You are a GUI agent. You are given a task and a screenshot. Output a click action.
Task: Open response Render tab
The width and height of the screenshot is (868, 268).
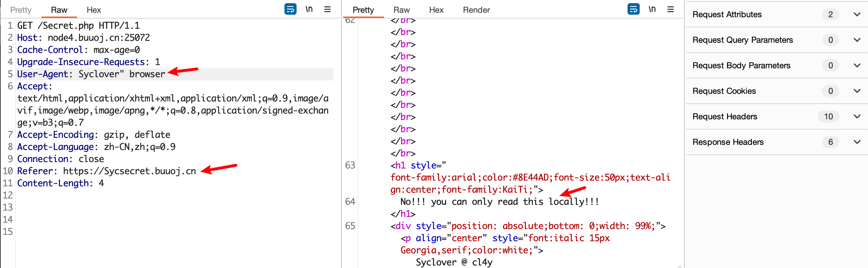coord(476,10)
